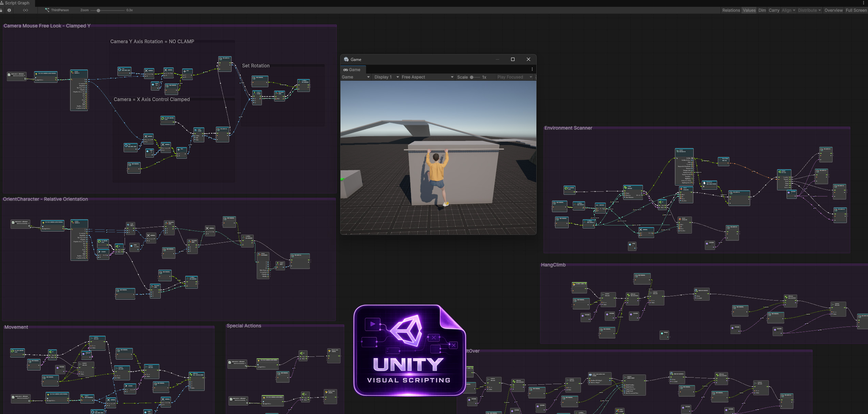Open the Script Graph window options menu

864,3
